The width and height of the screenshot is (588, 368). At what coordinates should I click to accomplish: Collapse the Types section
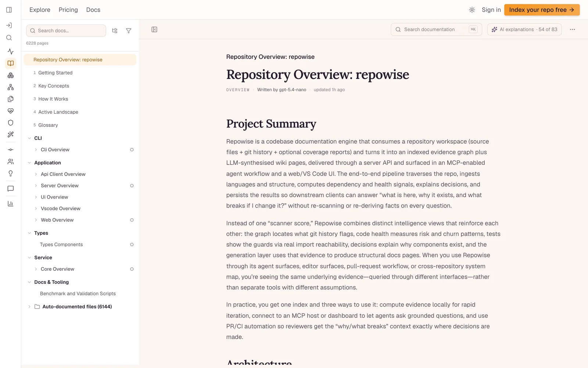coord(29,233)
